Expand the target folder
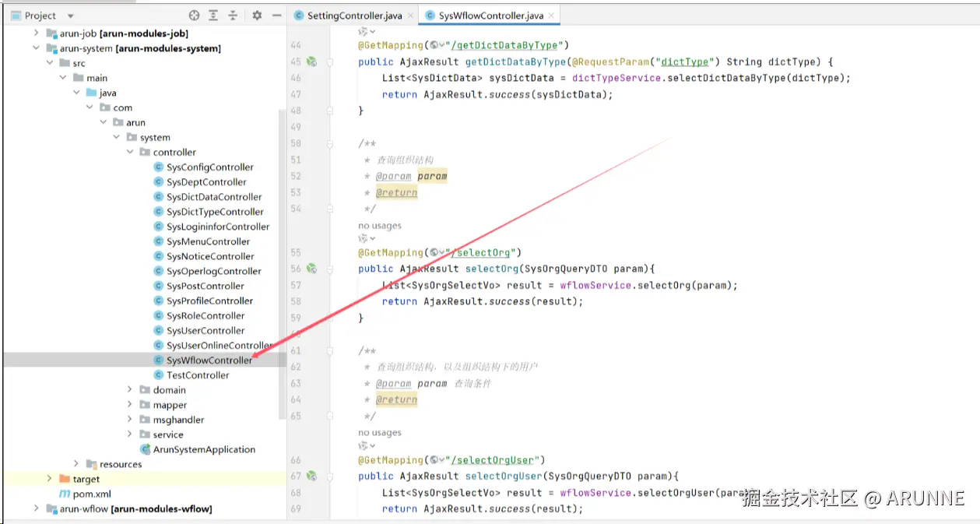 tap(49, 479)
